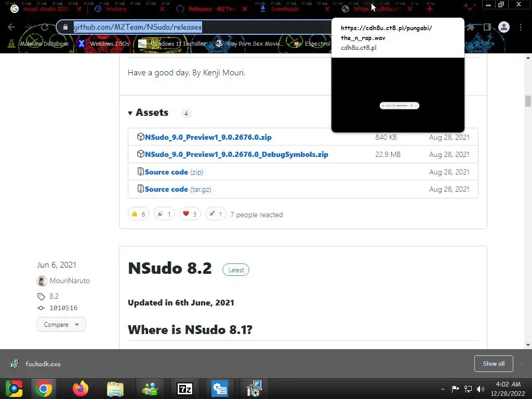532x399 pixels.
Task: Open the Action Center flag icon
Action: click(x=455, y=389)
